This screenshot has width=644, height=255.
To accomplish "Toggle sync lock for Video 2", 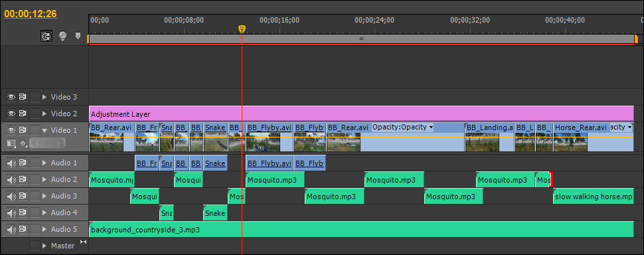I will [x=23, y=114].
